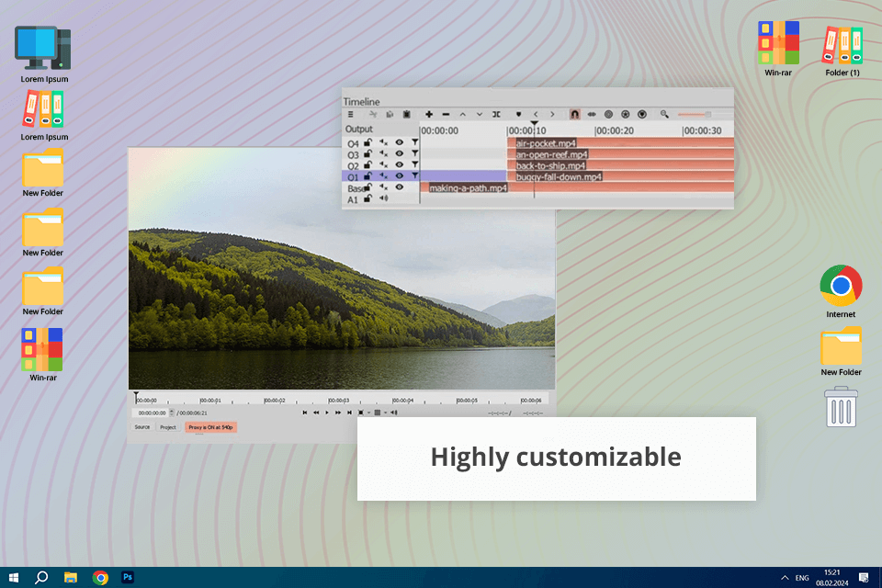Hide track O4 with eye icon
The height and width of the screenshot is (588, 882).
pos(400,143)
